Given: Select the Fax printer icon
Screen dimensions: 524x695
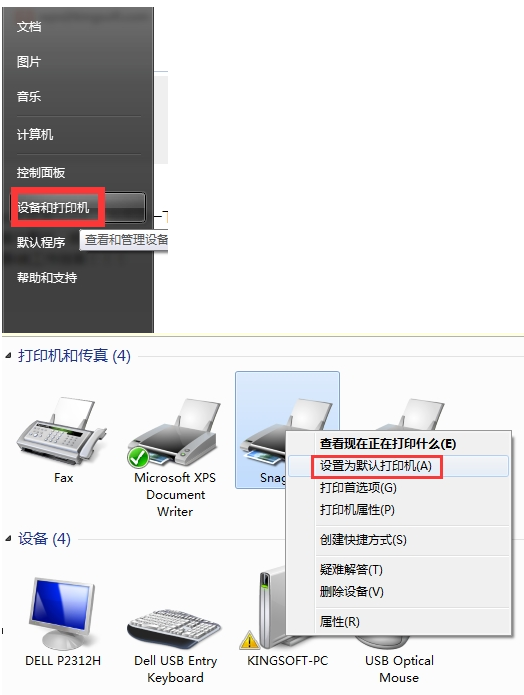Looking at the screenshot, I should click(x=62, y=430).
